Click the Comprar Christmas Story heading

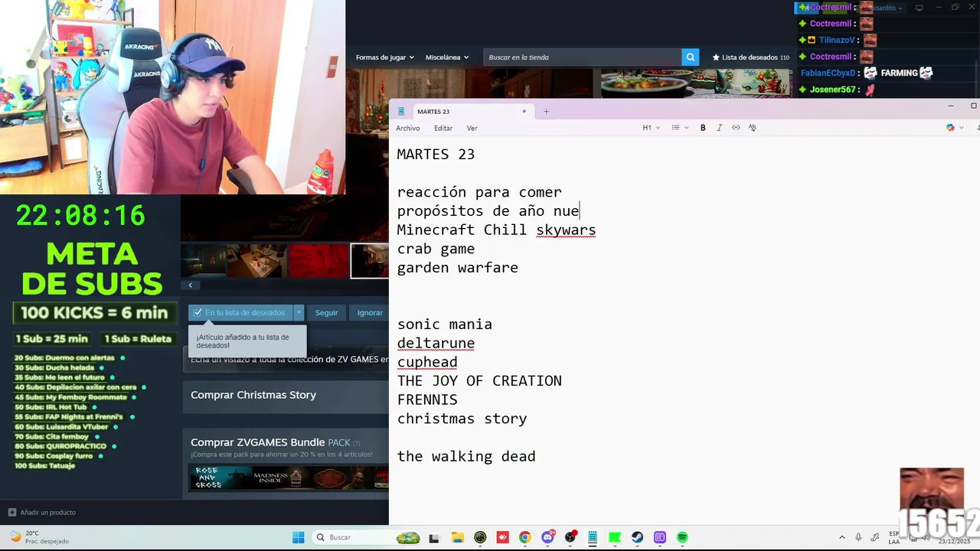(253, 395)
